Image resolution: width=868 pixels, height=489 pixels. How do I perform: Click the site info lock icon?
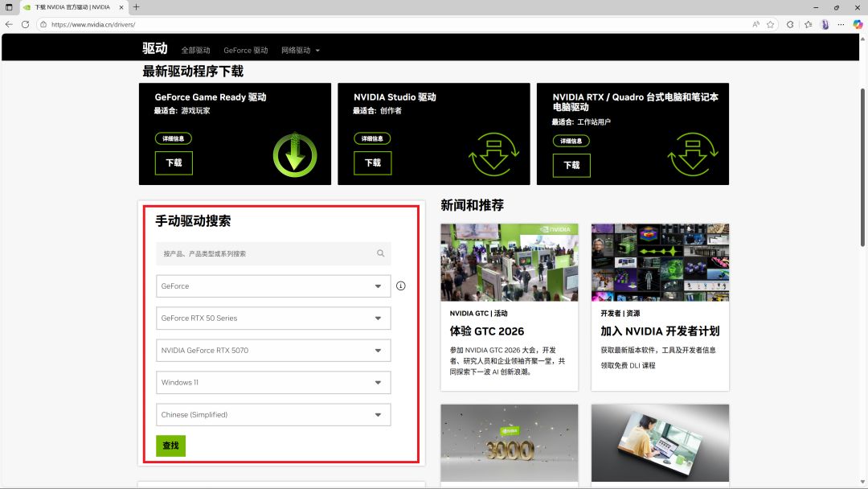pos(43,24)
